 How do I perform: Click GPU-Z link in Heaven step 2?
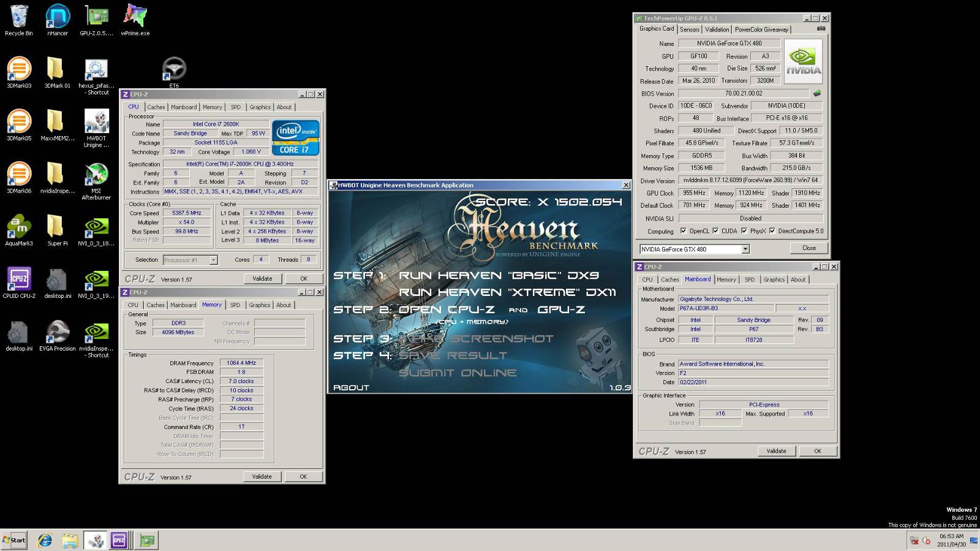tap(560, 310)
